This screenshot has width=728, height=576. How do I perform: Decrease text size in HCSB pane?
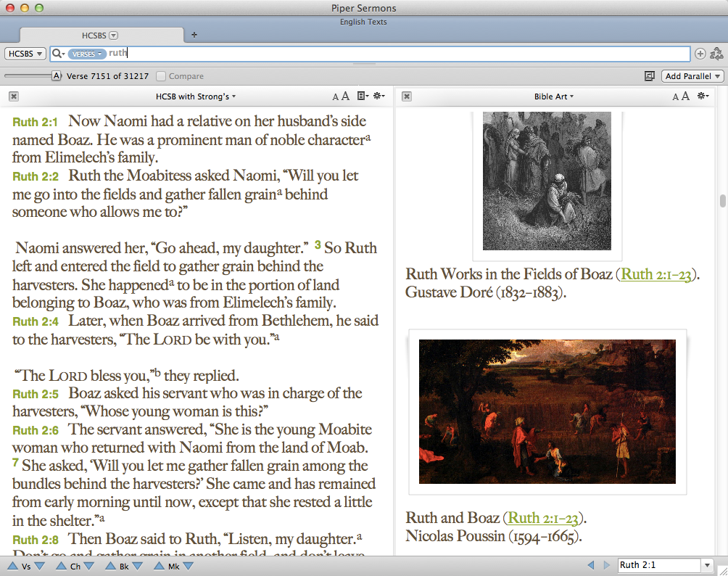335,97
